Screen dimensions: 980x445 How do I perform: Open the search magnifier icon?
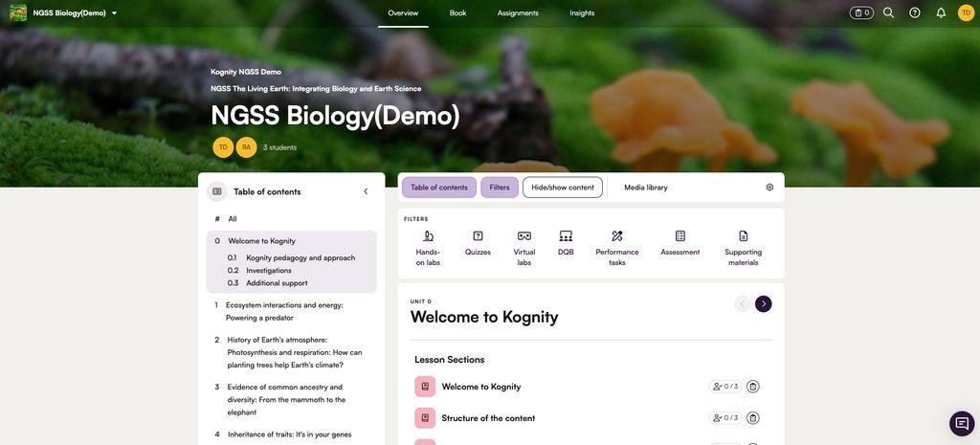(888, 12)
